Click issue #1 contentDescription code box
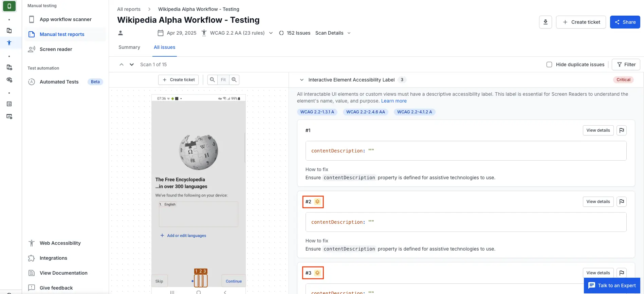Screen dimensions: 644x294 pyautogui.click(x=466, y=151)
